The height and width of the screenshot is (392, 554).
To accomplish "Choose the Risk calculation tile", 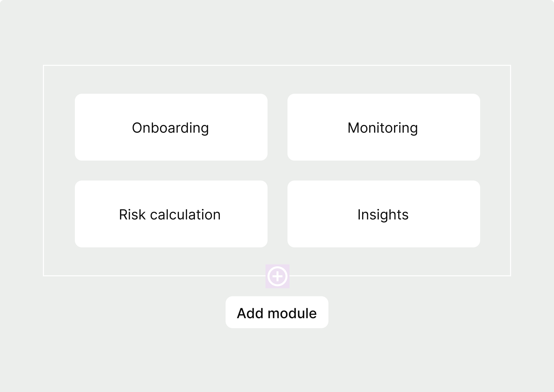I will (171, 214).
